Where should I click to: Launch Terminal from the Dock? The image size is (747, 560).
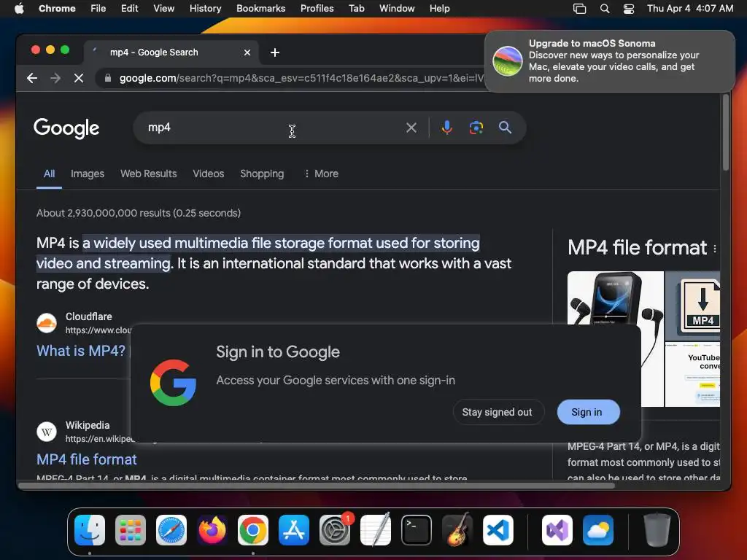click(417, 530)
